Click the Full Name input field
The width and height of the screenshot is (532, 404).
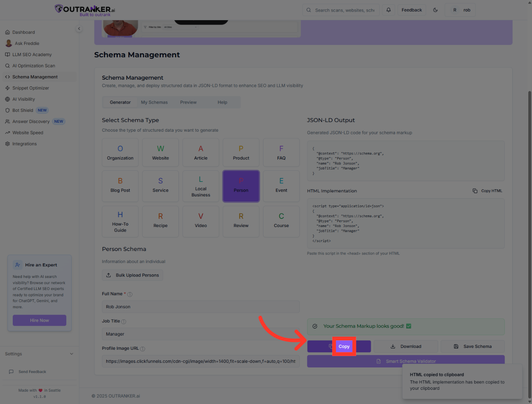(201, 307)
